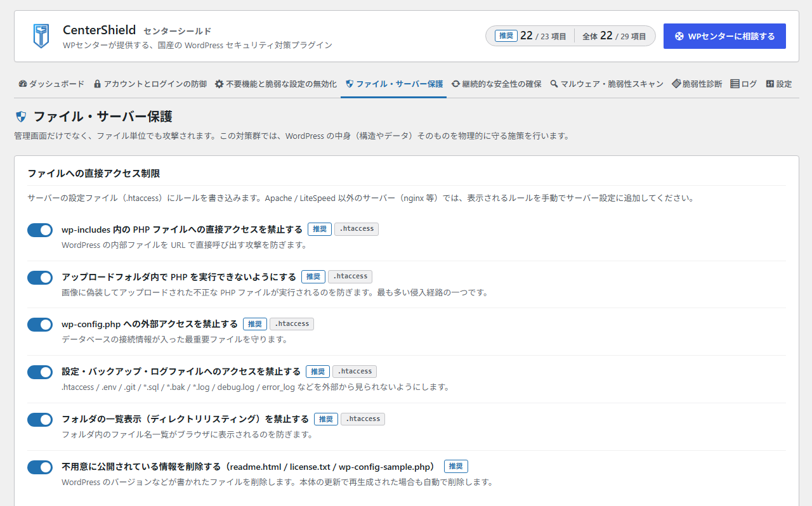The height and width of the screenshot is (506, 812).
Task: Click the 推奨 badge on the 設定・バックアップ・ログファイル row
Action: (317, 372)
